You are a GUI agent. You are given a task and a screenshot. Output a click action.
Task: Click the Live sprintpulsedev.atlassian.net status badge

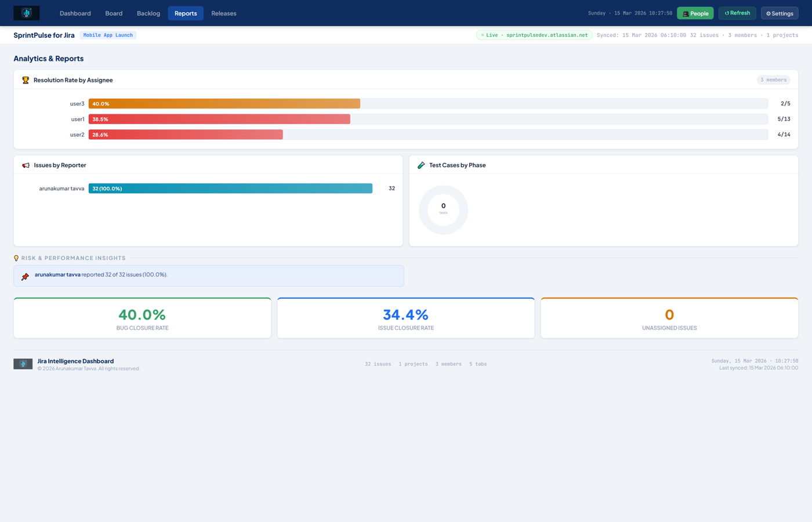(x=534, y=35)
